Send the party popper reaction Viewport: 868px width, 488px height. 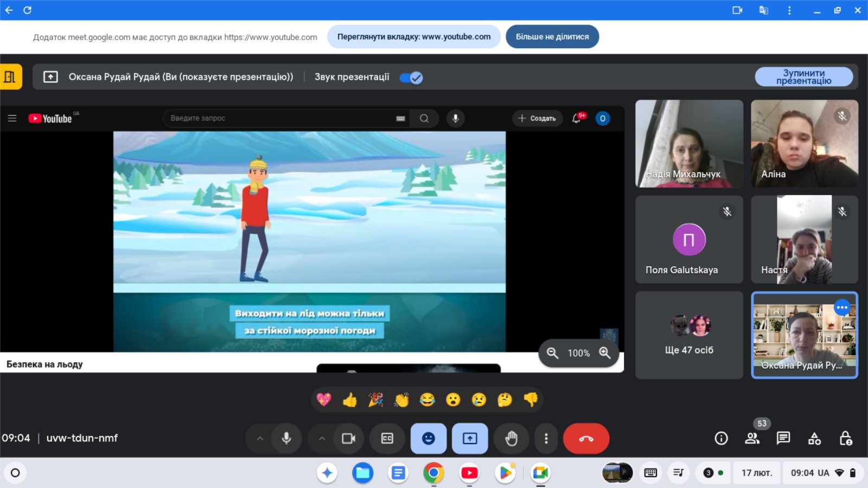[x=375, y=400]
